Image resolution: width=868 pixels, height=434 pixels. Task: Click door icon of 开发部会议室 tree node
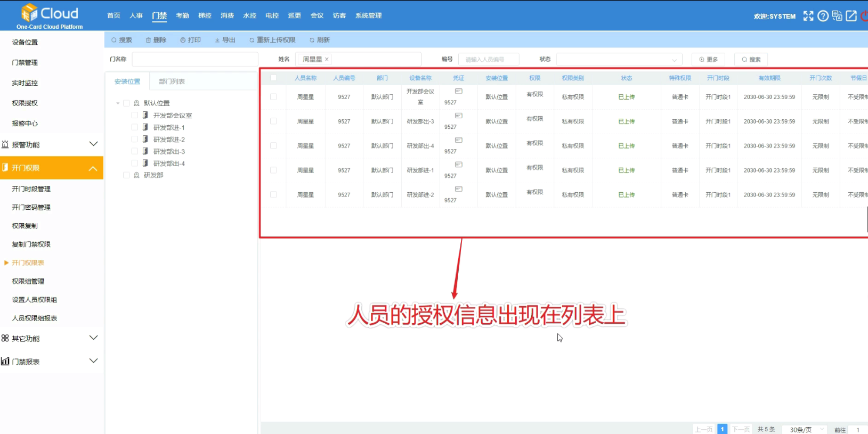(145, 115)
